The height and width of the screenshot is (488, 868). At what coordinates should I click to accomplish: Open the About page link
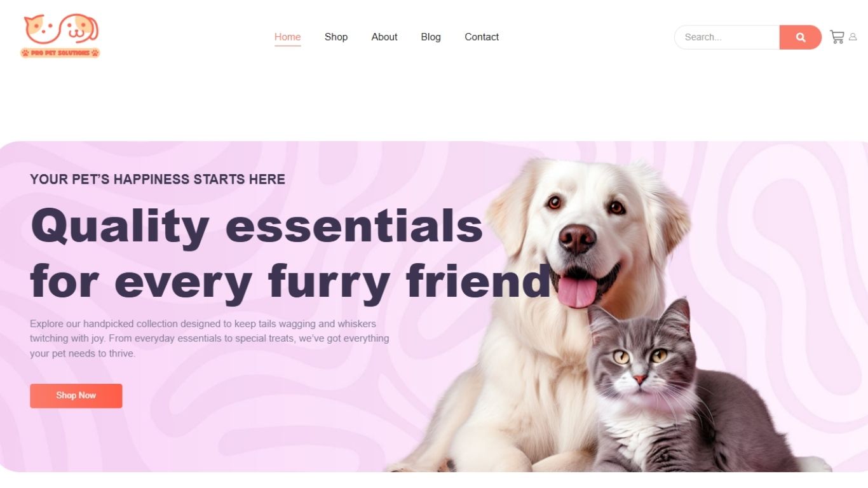click(x=384, y=37)
